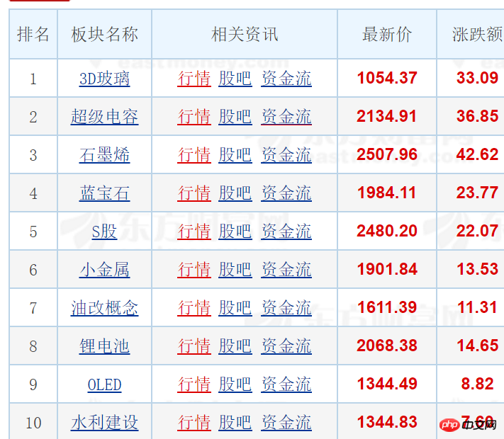Click 行情 in the 蓝宝石 row
This screenshot has height=439, width=504.
point(194,193)
